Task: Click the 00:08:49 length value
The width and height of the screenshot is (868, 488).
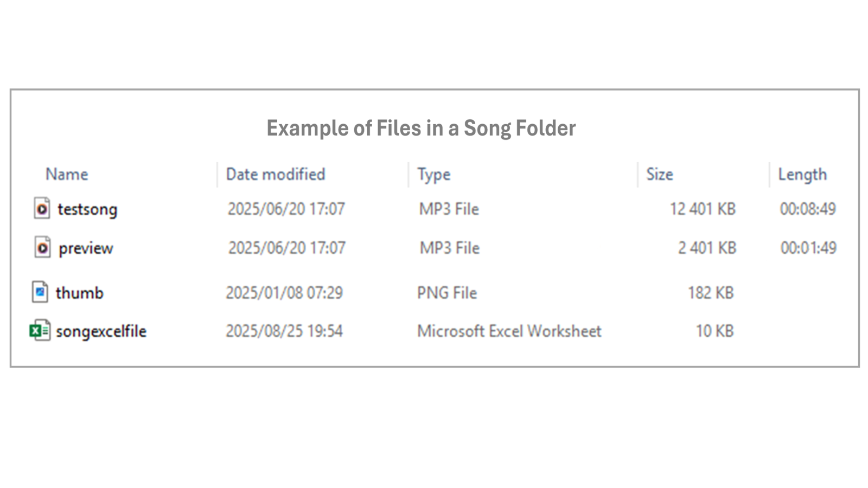Action: click(808, 209)
